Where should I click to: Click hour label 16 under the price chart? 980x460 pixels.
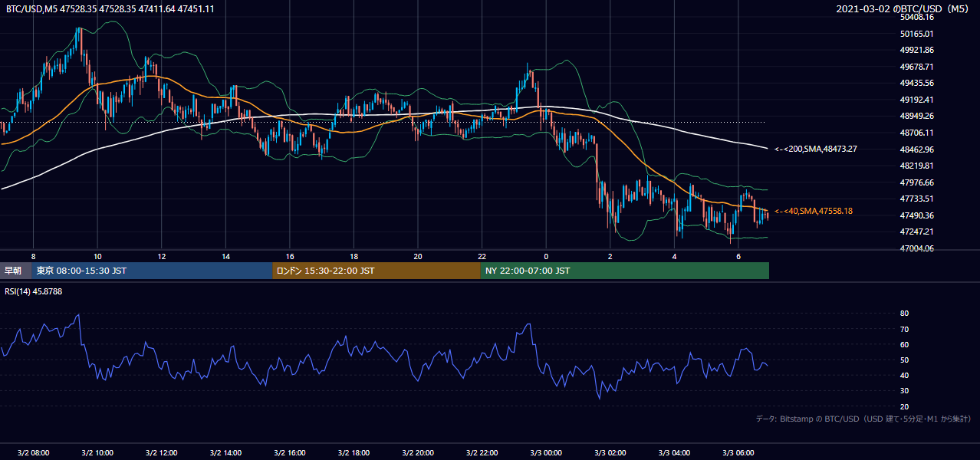(289, 256)
